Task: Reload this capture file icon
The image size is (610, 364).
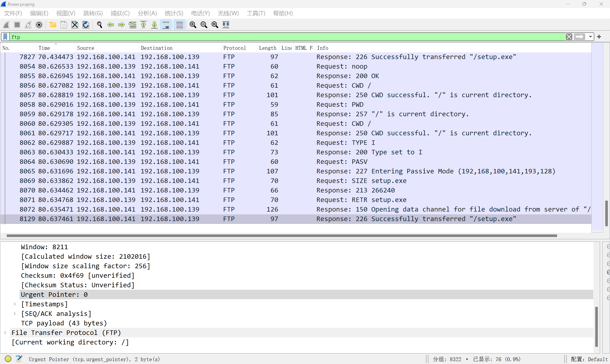Action: click(x=86, y=25)
